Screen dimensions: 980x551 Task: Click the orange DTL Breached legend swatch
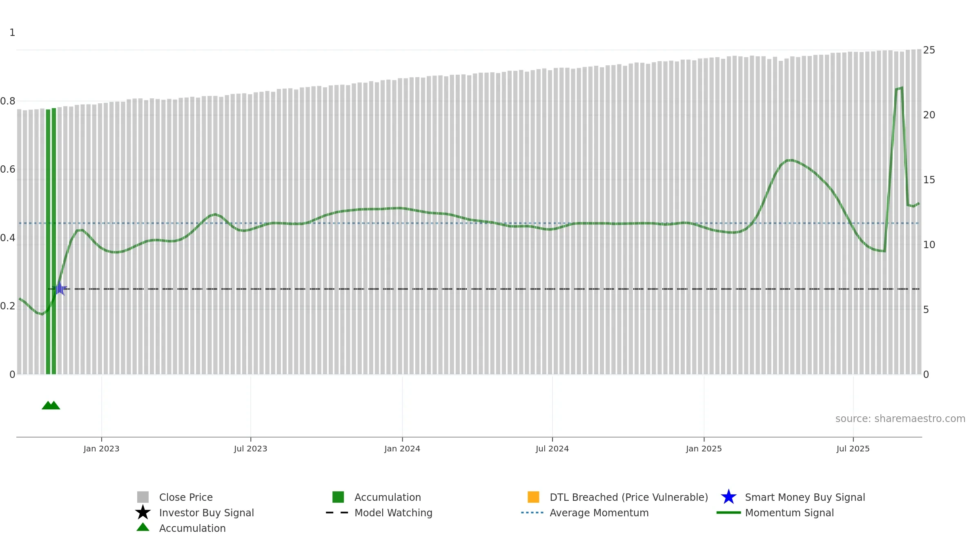pos(533,497)
